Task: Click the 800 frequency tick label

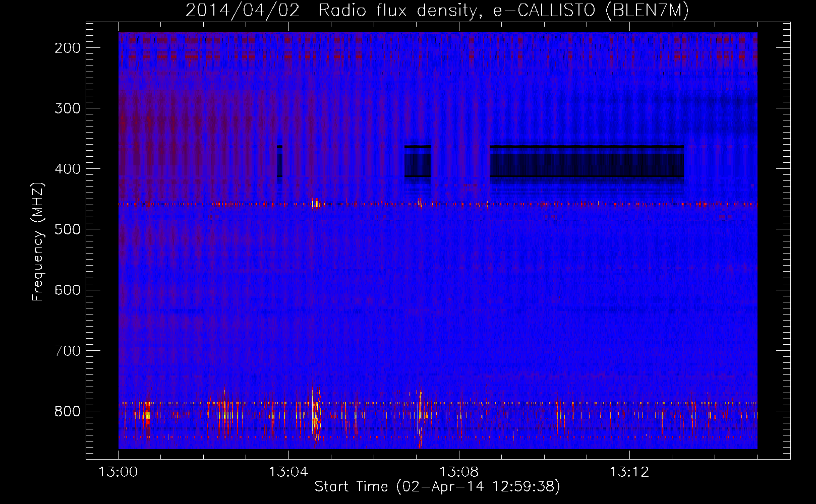Action: click(68, 411)
